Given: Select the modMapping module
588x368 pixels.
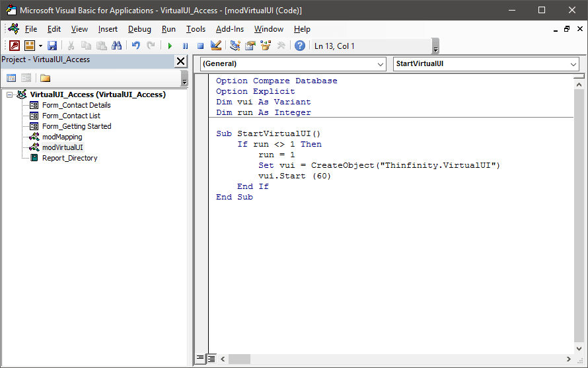Looking at the screenshot, I should tap(62, 137).
